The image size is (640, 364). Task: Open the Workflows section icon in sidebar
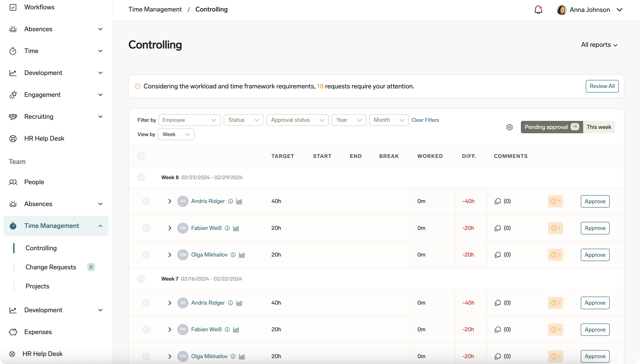[x=13, y=7]
